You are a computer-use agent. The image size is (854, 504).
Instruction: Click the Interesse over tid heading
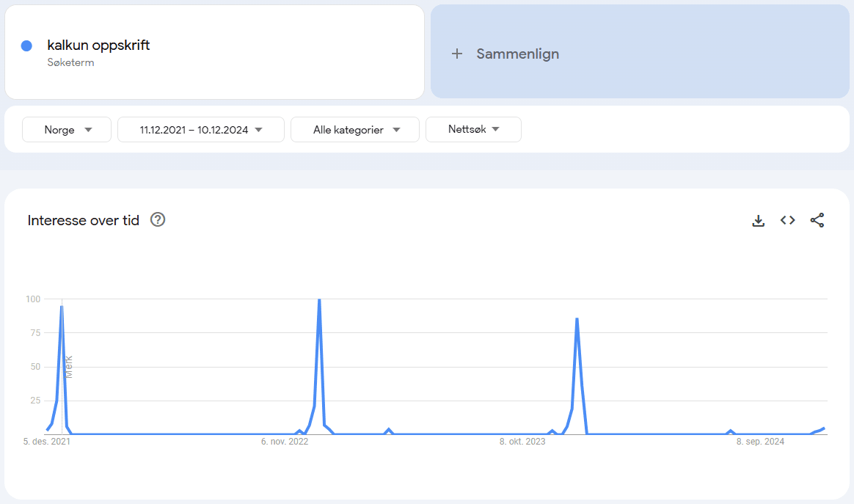tap(83, 220)
